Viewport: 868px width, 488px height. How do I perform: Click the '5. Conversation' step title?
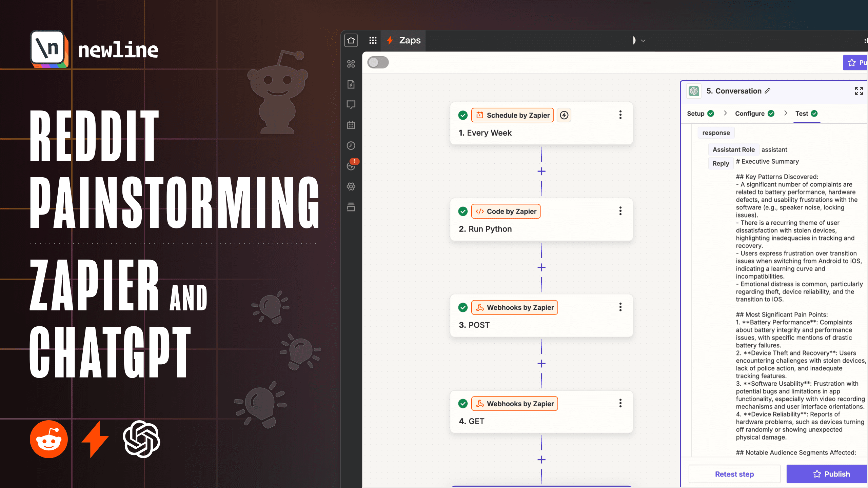[x=734, y=91]
